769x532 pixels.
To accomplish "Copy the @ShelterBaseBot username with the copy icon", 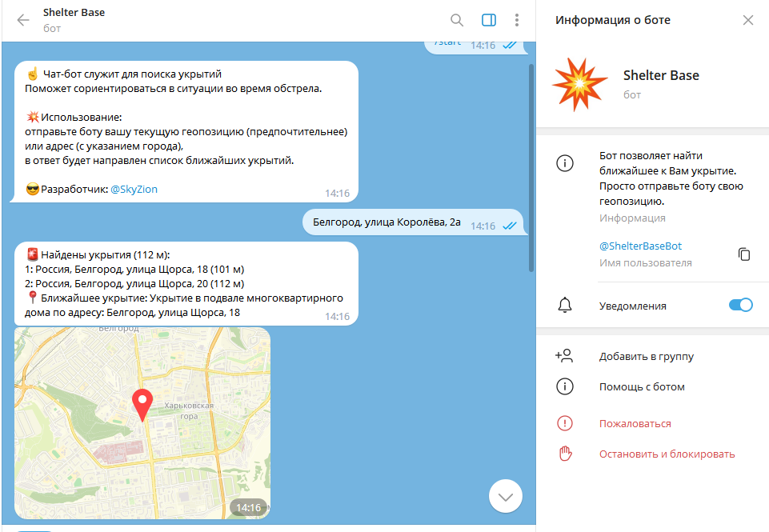I will (x=744, y=254).
